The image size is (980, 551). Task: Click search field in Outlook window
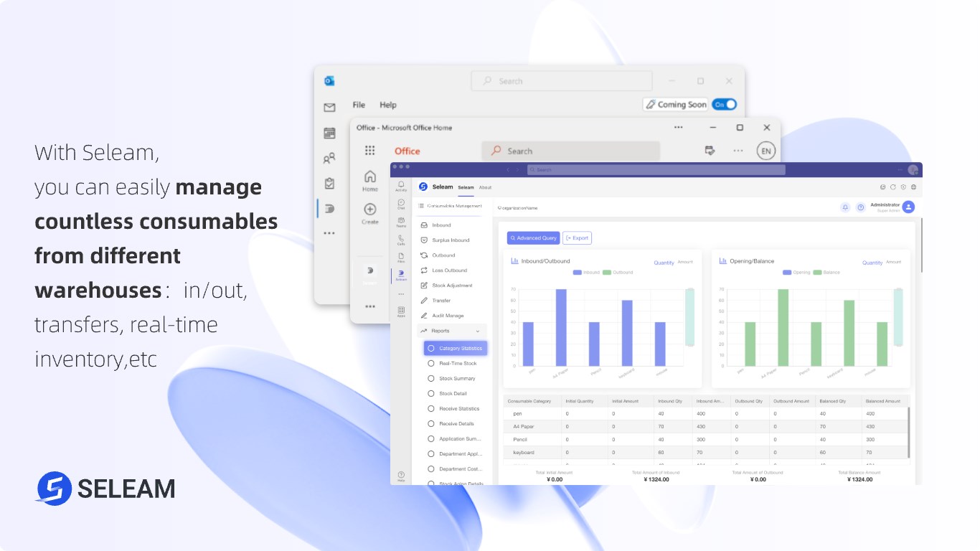tap(562, 81)
